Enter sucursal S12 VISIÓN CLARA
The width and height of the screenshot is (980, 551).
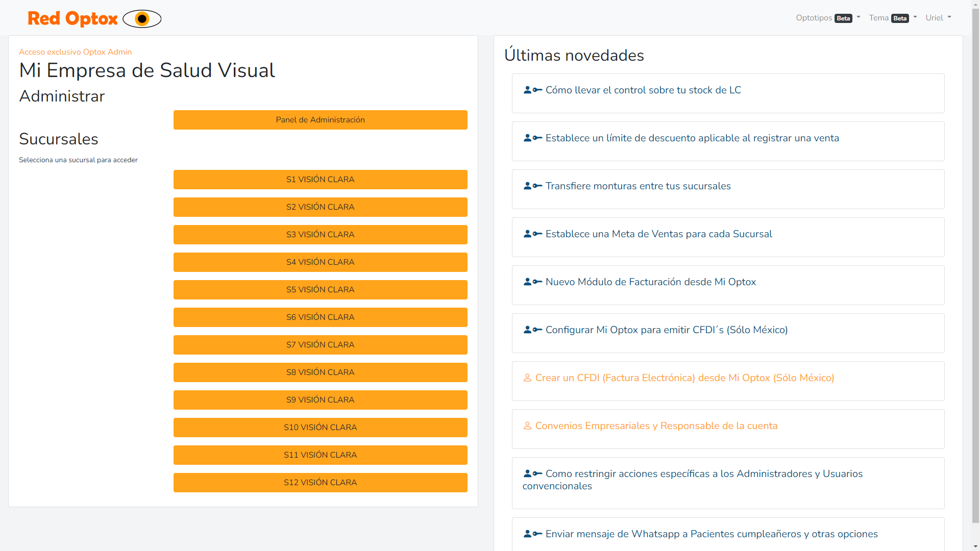(x=320, y=483)
